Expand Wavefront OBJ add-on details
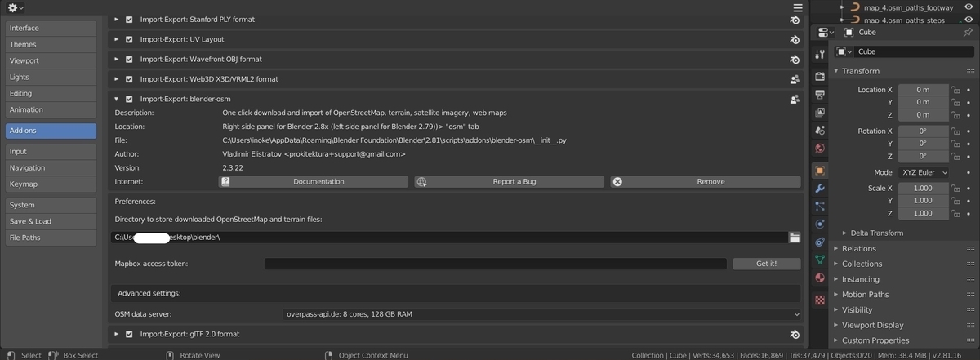 click(x=116, y=60)
